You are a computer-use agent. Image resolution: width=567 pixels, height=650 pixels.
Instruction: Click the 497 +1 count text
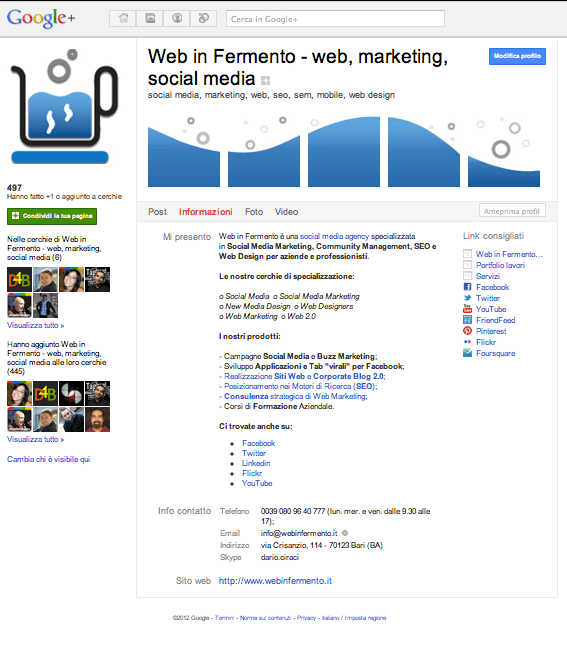(15, 188)
